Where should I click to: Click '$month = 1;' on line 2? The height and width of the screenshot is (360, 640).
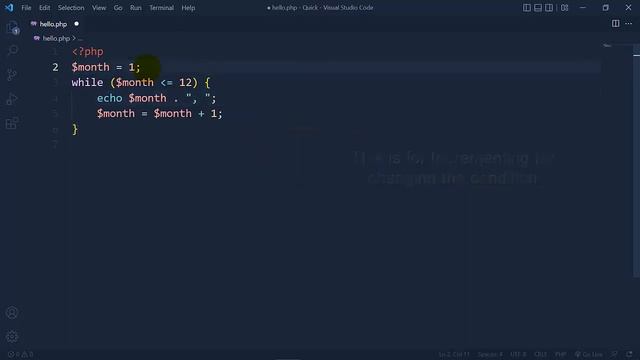click(x=106, y=67)
